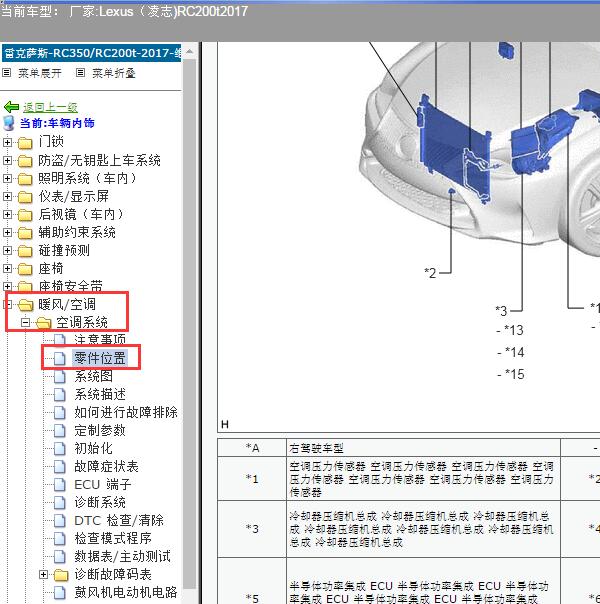Expand the 诊断故障码表 plus box

44,575
